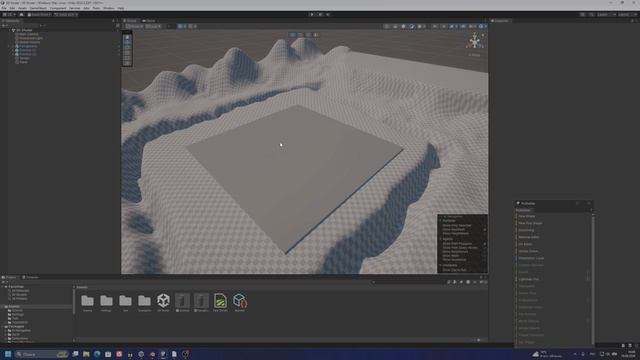This screenshot has width=640, height=360.
Task: Switch to the Console tab
Action: tap(31, 278)
